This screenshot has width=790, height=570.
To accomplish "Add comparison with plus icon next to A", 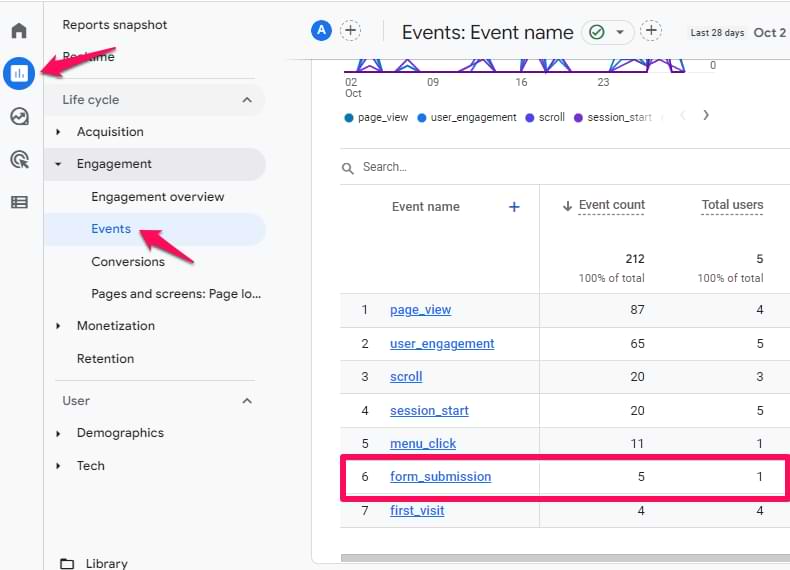I will coord(350,31).
